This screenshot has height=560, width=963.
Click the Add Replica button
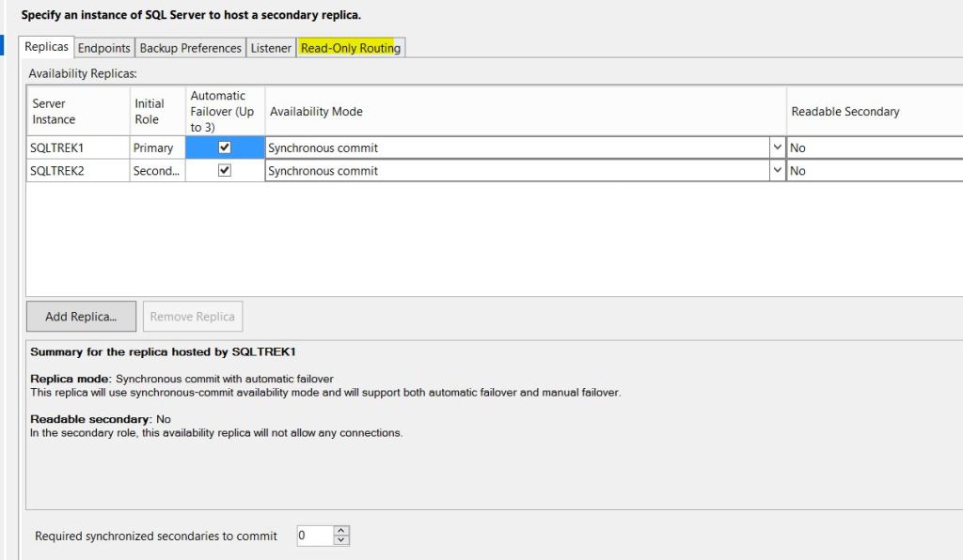point(81,317)
